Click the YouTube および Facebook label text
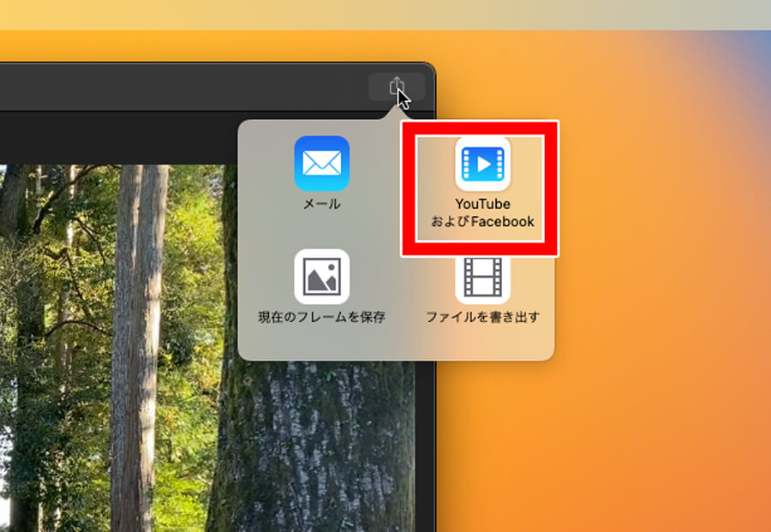Image resolution: width=771 pixels, height=532 pixels. click(x=483, y=212)
